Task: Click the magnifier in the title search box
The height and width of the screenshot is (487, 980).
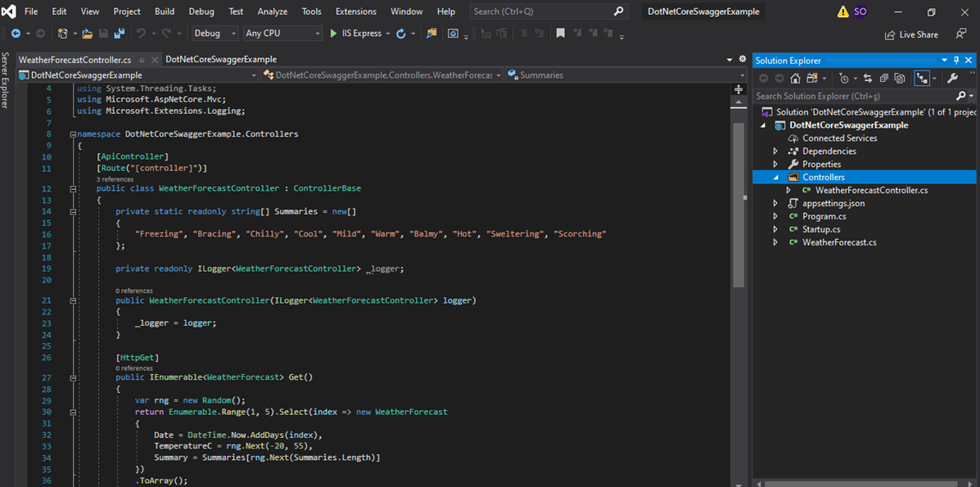Action: pos(618,11)
